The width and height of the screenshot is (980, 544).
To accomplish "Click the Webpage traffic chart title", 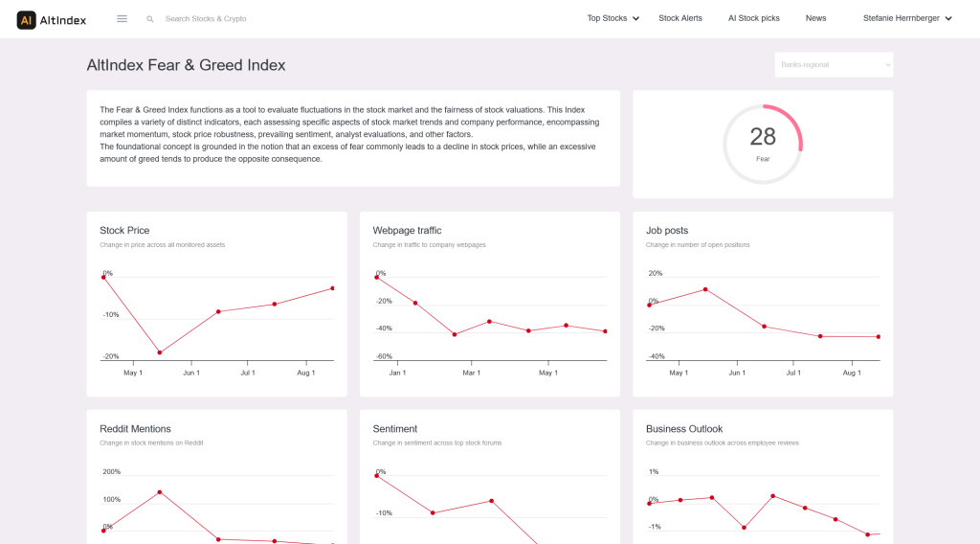I will point(407,230).
